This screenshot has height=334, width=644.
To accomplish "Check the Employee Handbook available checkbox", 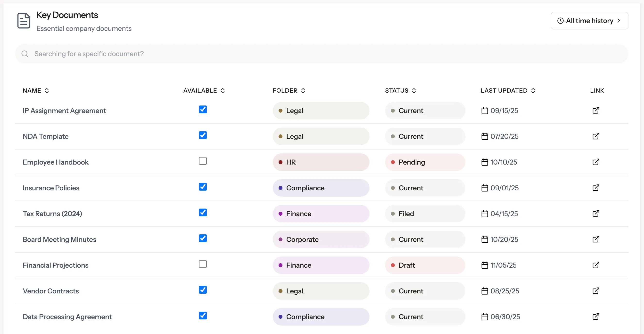I will tap(203, 161).
